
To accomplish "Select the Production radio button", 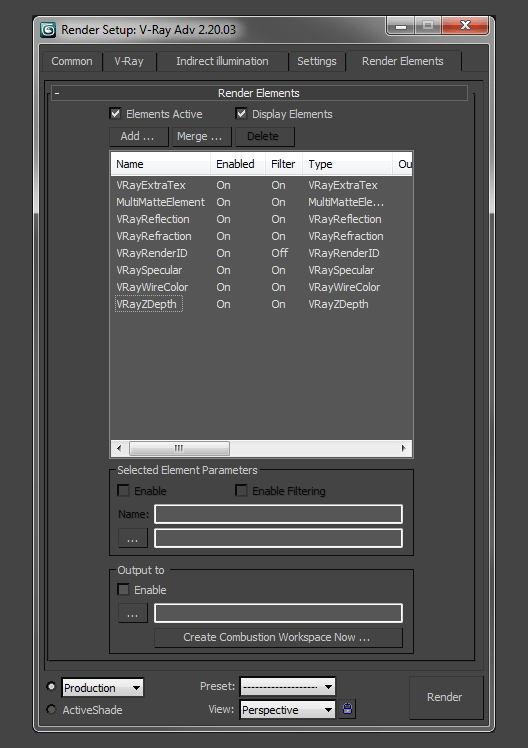I will click(x=51, y=686).
